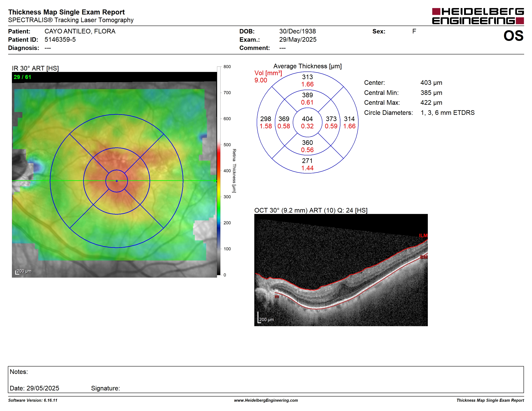Click the 200 µm scale marker on IR image
The image size is (532, 411).
point(23,271)
